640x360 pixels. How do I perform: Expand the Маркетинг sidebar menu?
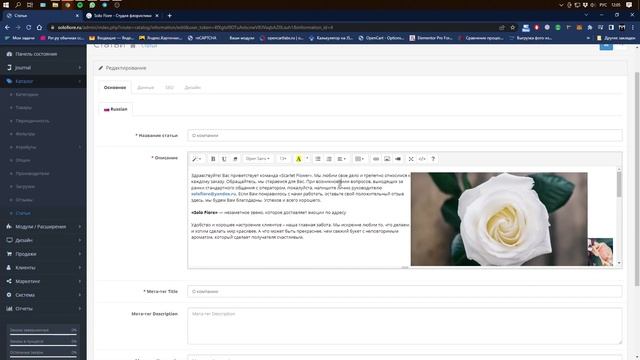43,281
